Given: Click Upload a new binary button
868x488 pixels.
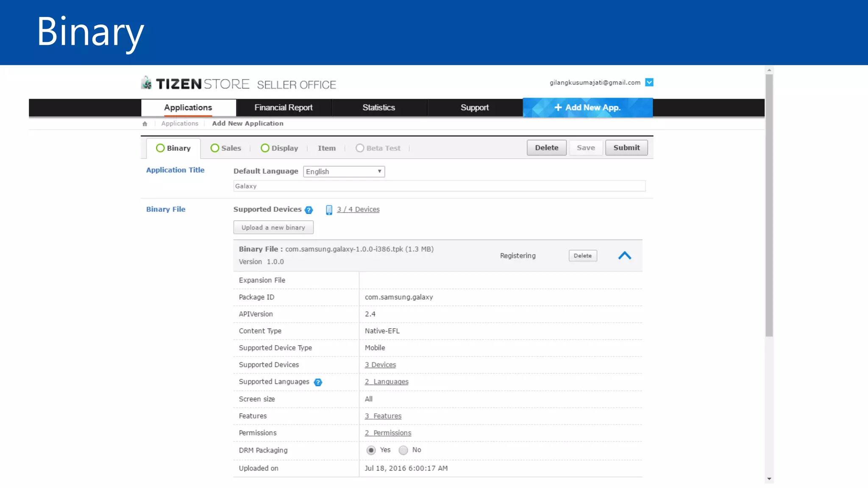Looking at the screenshot, I should click(x=273, y=227).
